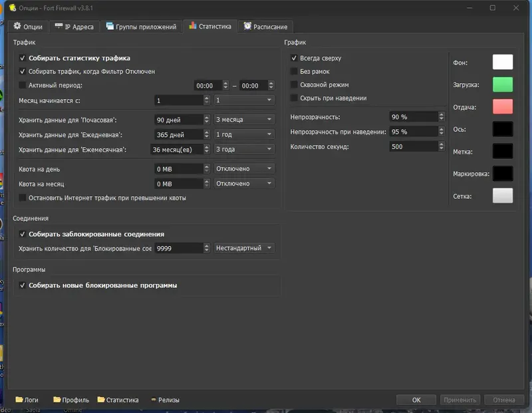Expand the Нестандартный combo box
The image size is (532, 413).
244,248
